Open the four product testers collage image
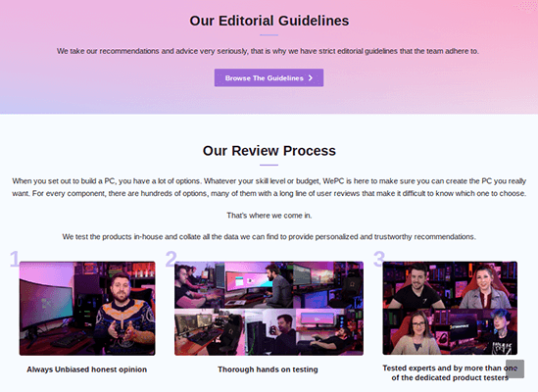This screenshot has width=538, height=392. click(450, 308)
